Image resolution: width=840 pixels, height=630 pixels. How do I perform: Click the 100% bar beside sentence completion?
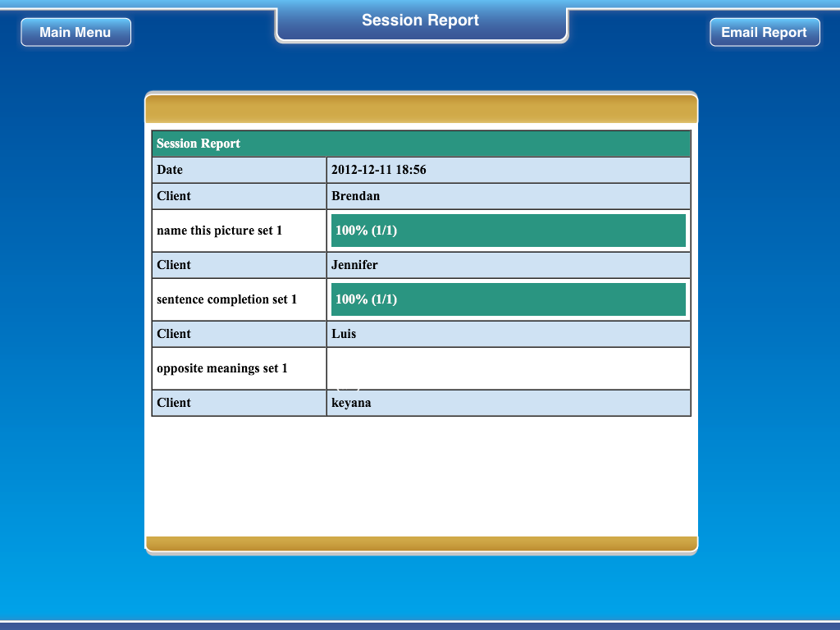508,299
